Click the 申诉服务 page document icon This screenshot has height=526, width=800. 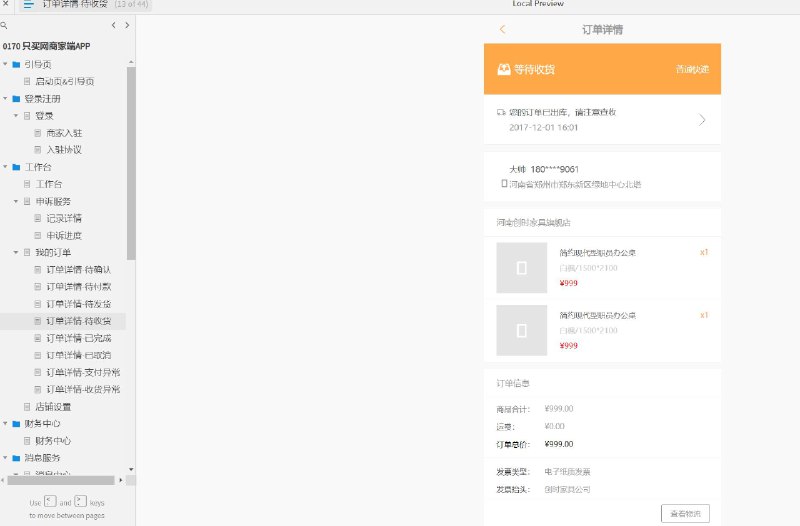pyautogui.click(x=27, y=202)
